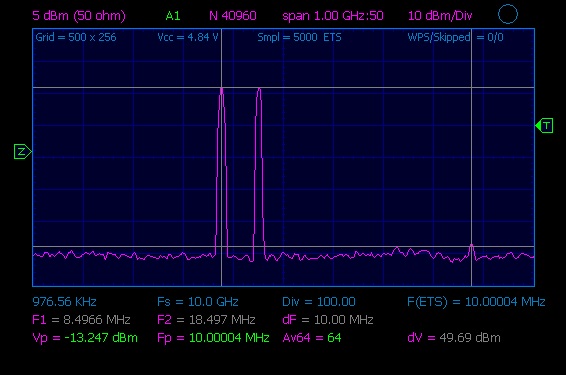Click the 'Div = 100.00' value
Screen dimensions: 566x375
click(319, 301)
